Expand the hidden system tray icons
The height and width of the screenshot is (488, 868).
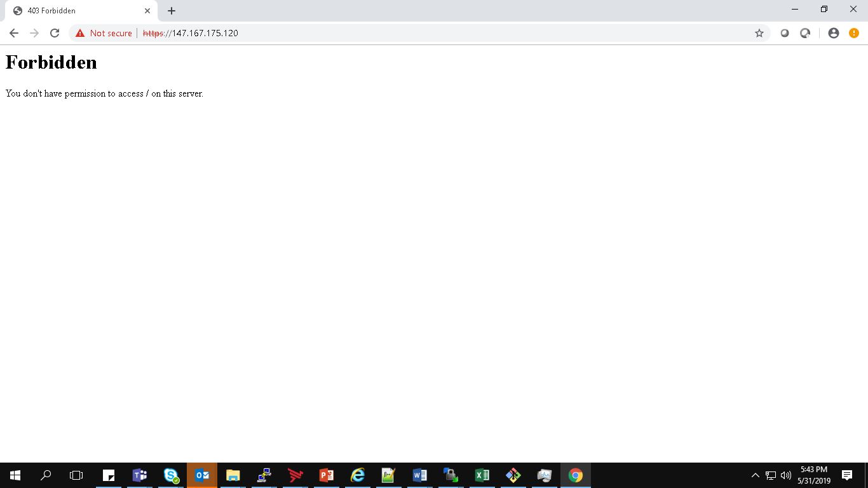[x=755, y=475]
